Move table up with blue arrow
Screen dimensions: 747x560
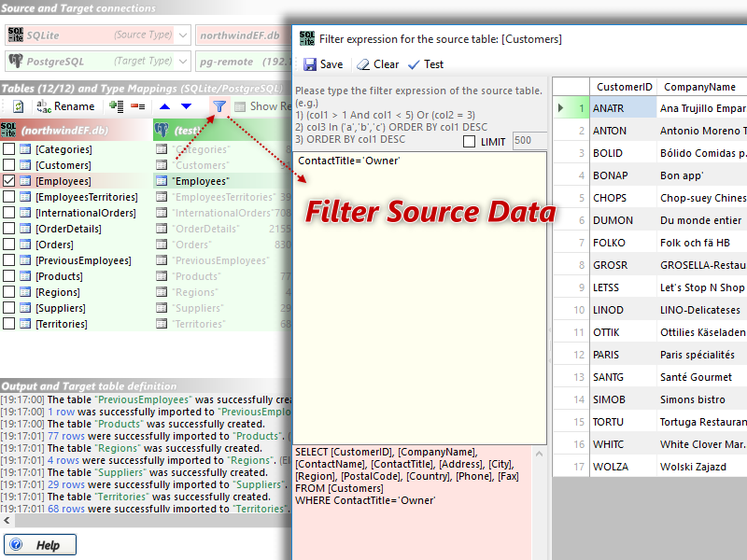pyautogui.click(x=164, y=106)
